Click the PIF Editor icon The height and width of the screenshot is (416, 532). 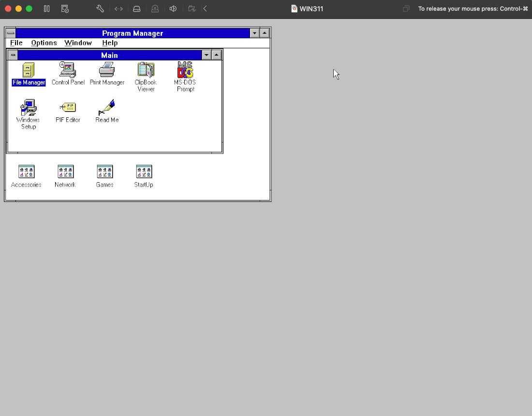(x=68, y=108)
